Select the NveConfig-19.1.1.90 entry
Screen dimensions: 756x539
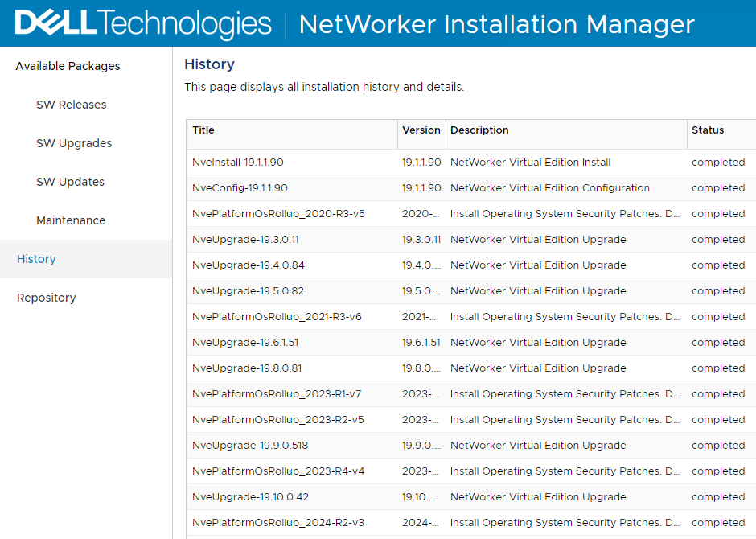click(240, 188)
